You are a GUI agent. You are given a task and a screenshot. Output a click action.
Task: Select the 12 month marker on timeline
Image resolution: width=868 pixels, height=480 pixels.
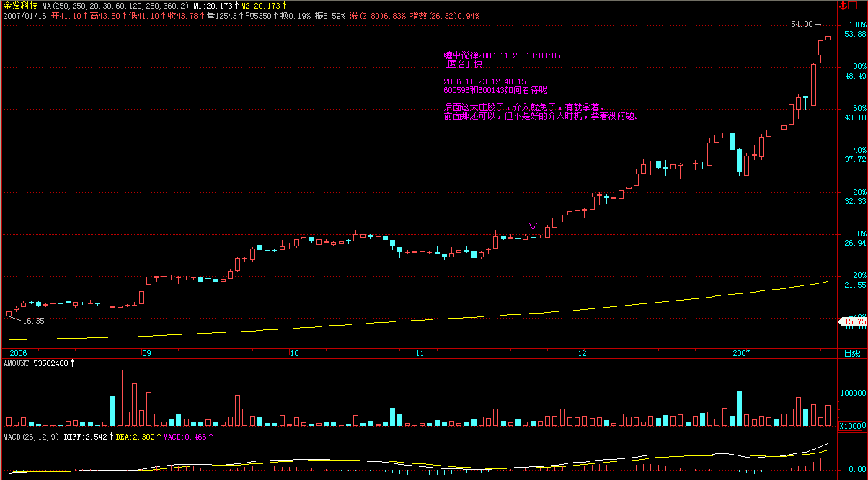click(582, 353)
